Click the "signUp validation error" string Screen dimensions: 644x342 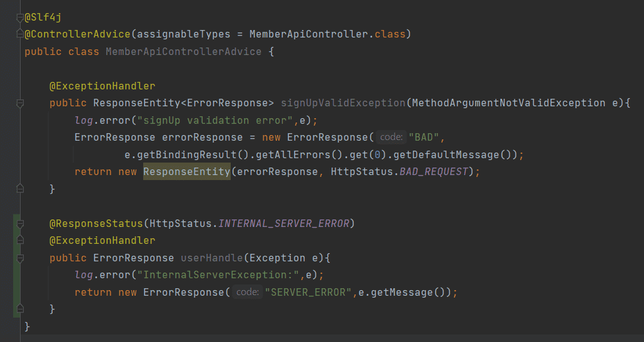point(215,120)
